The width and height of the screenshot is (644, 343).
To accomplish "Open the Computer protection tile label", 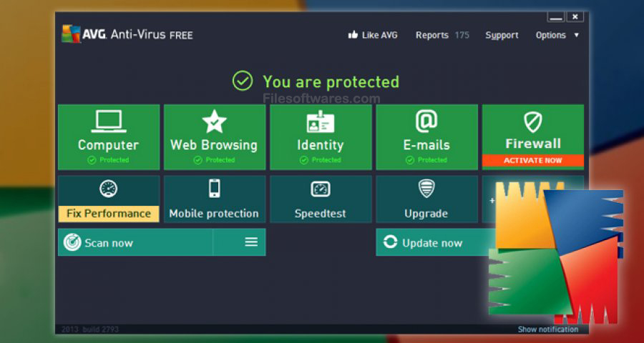I will click(x=109, y=145).
